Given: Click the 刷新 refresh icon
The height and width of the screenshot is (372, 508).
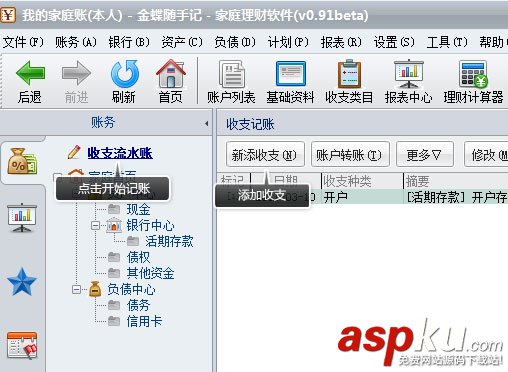Looking at the screenshot, I should [124, 74].
